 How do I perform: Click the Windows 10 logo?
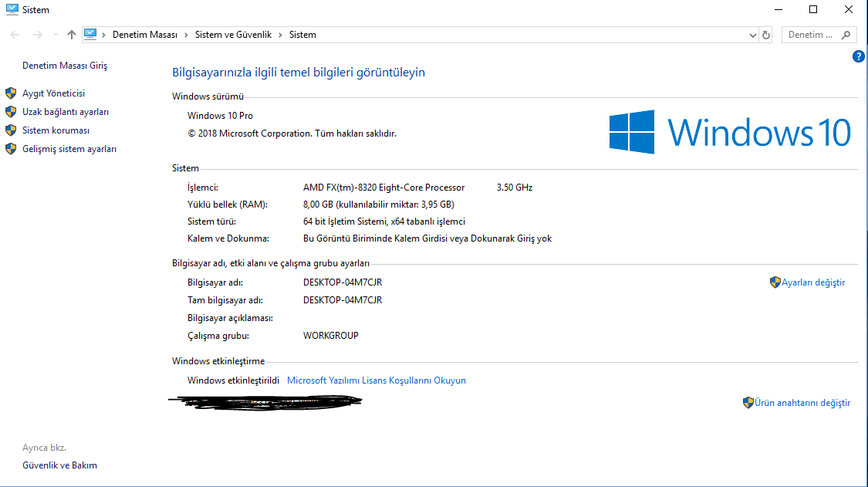[x=730, y=132]
